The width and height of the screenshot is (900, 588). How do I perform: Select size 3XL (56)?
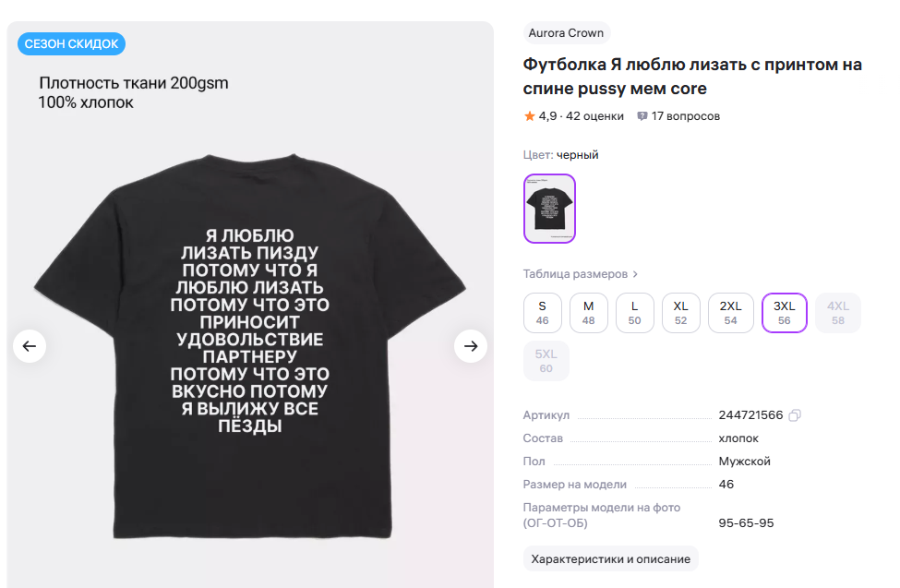click(785, 313)
